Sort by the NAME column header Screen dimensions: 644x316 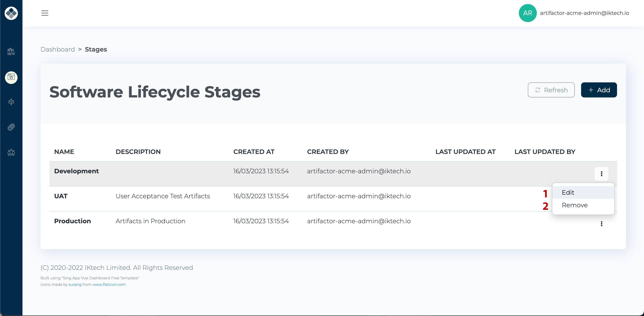[x=64, y=152]
